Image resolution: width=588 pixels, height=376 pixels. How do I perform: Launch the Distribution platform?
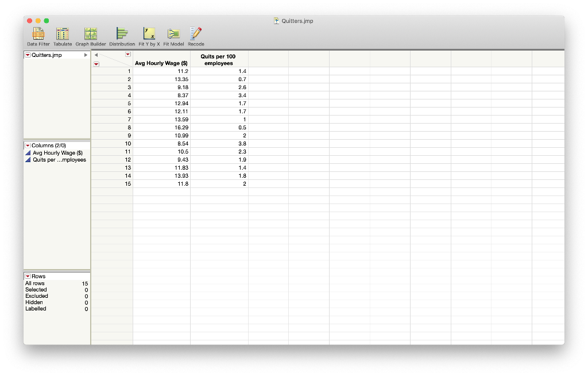[121, 34]
